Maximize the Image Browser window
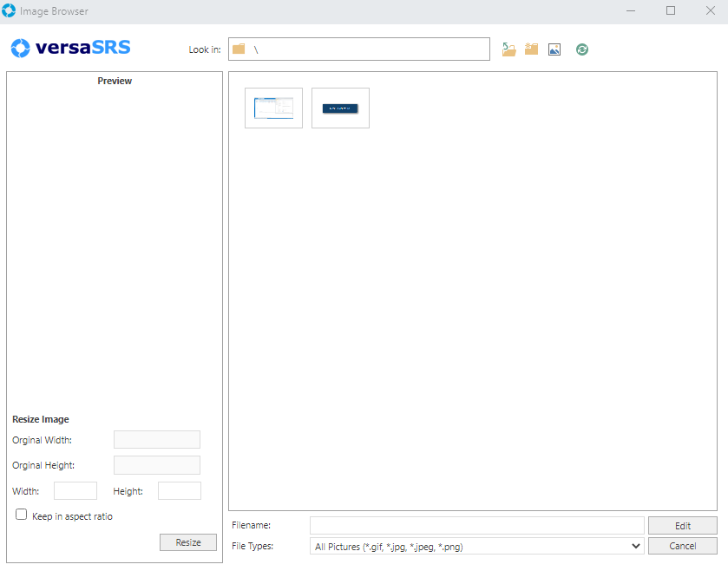728x571 pixels. (x=671, y=11)
